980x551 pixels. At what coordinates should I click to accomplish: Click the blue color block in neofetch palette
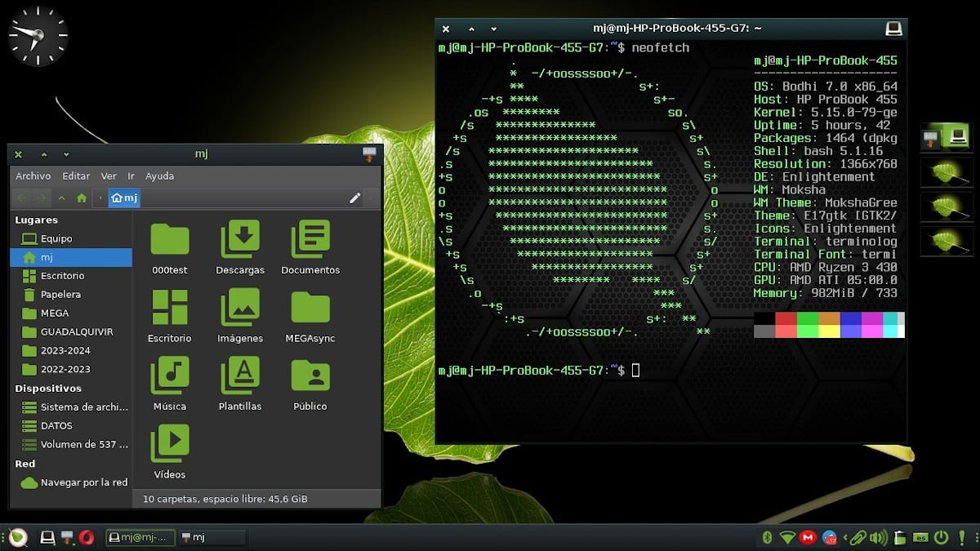point(850,318)
